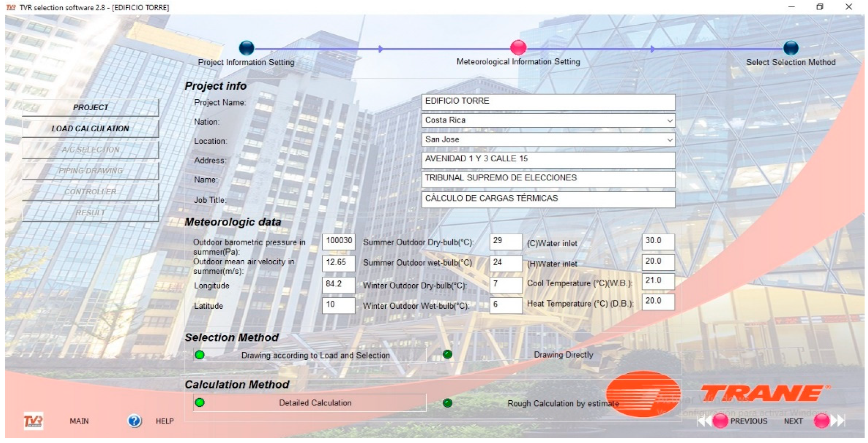The height and width of the screenshot is (443, 868).
Task: Expand the Nation dropdown showing Costa Rica
Action: click(669, 121)
